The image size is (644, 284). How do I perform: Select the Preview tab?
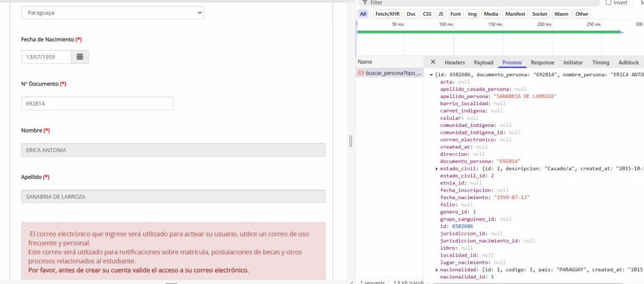point(512,63)
